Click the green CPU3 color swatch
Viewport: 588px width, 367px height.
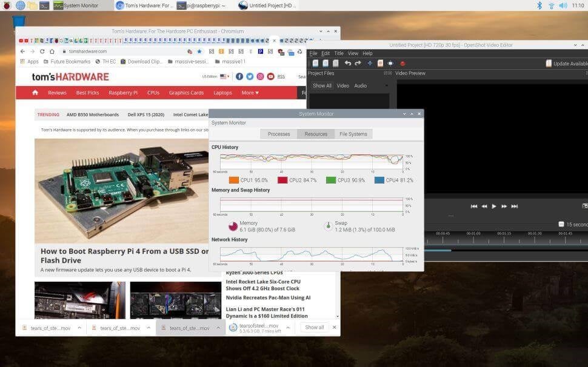pos(331,180)
